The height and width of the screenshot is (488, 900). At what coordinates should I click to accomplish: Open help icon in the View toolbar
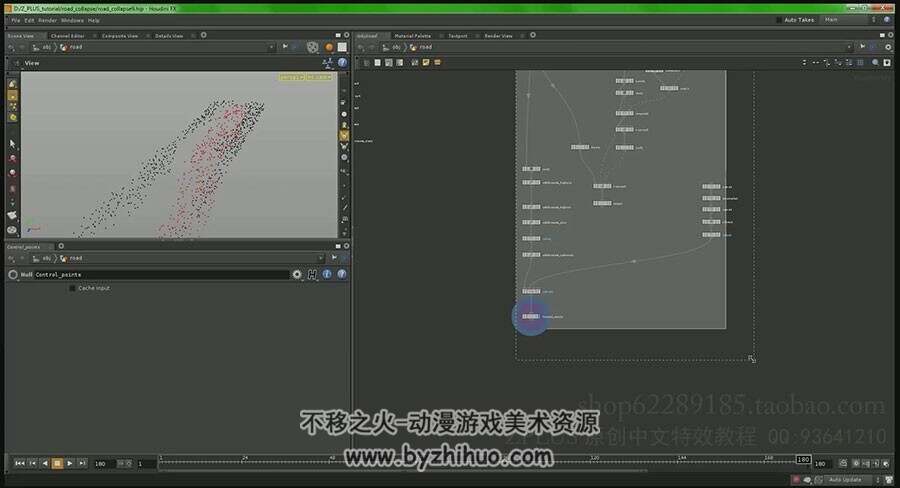342,63
